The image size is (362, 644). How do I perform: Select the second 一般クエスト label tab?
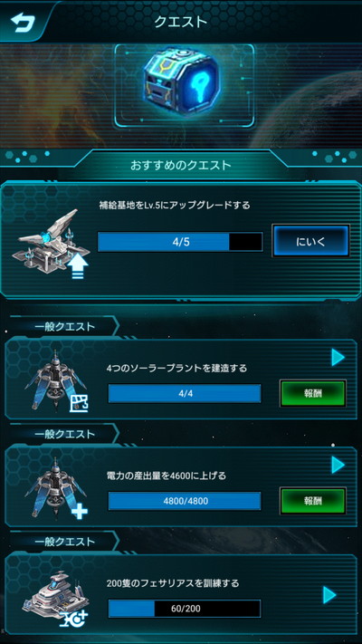[64, 434]
